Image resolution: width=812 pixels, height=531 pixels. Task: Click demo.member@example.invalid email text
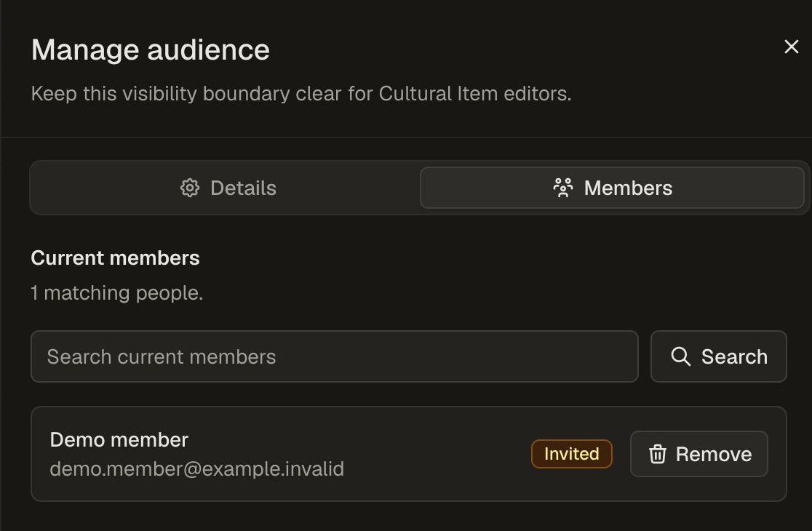pos(196,469)
